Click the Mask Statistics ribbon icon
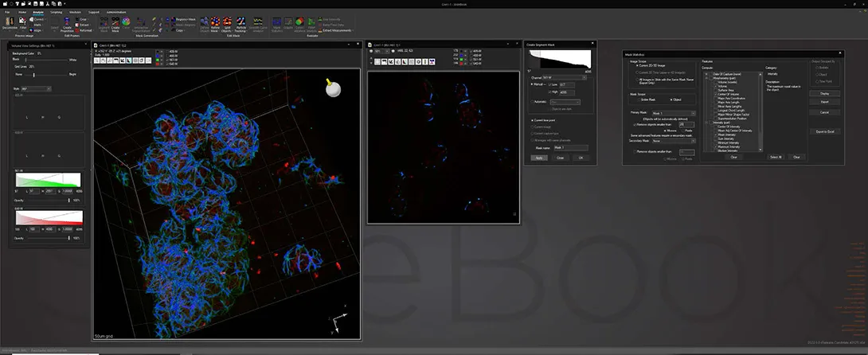868x355 pixels. click(277, 23)
